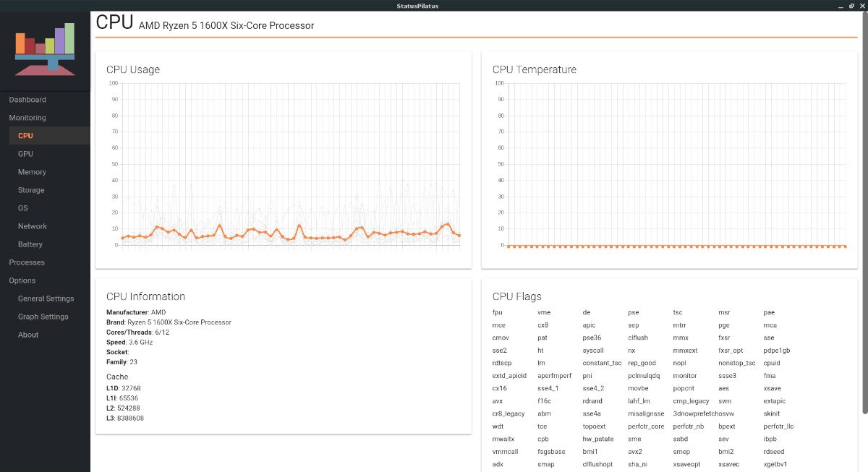Click the 'hw_pstate' CPU flag
This screenshot has width=868, height=472.
click(597, 439)
